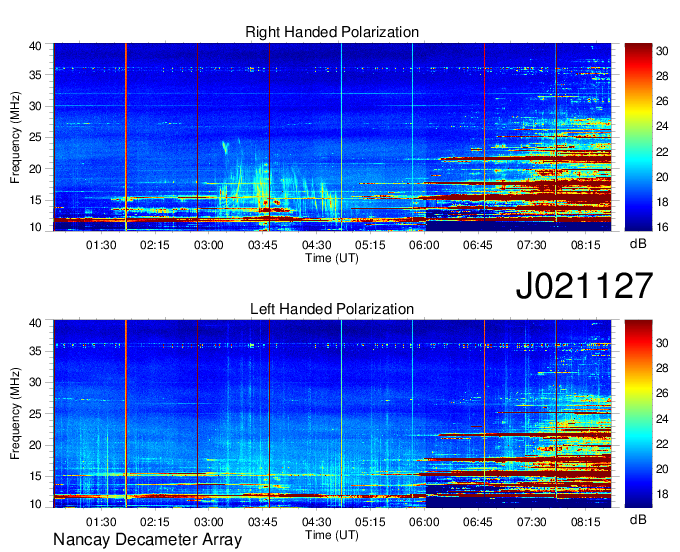Click the 35 MHz tick on the bottom plot
Screen dimensions: 680x552
click(x=36, y=351)
